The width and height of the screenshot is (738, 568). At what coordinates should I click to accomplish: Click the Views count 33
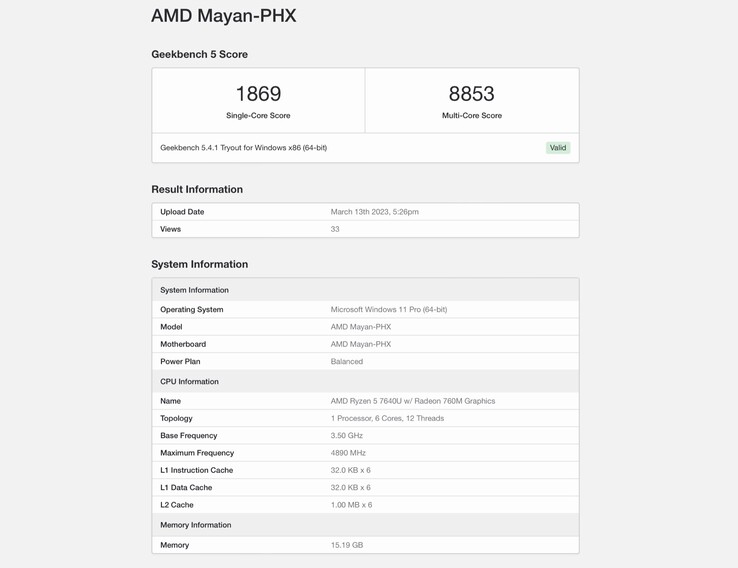[335, 229]
